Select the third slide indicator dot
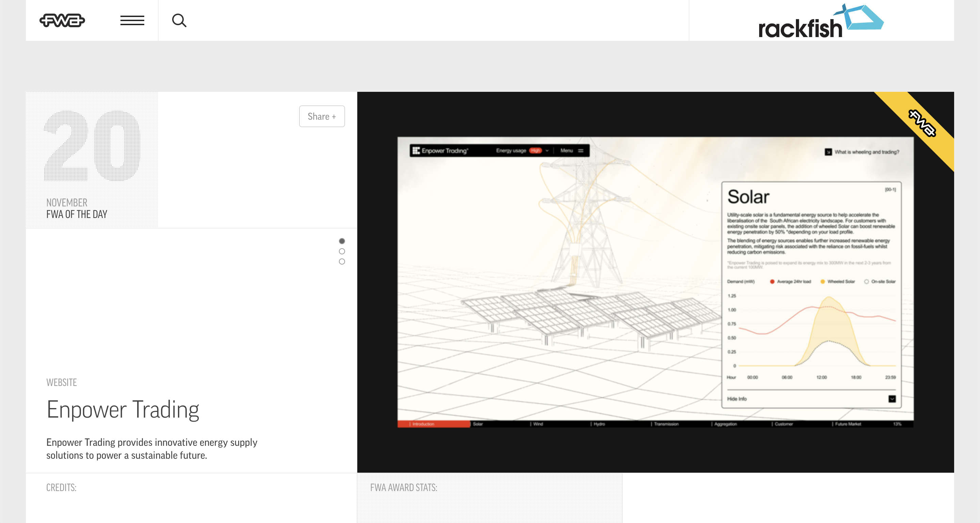Image resolution: width=980 pixels, height=523 pixels. [x=342, y=261]
